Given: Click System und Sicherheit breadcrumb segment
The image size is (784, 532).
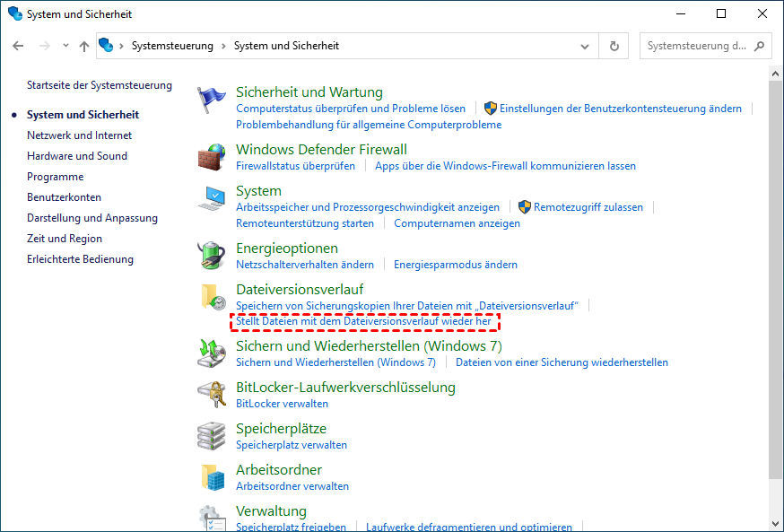Looking at the screenshot, I should (x=286, y=46).
